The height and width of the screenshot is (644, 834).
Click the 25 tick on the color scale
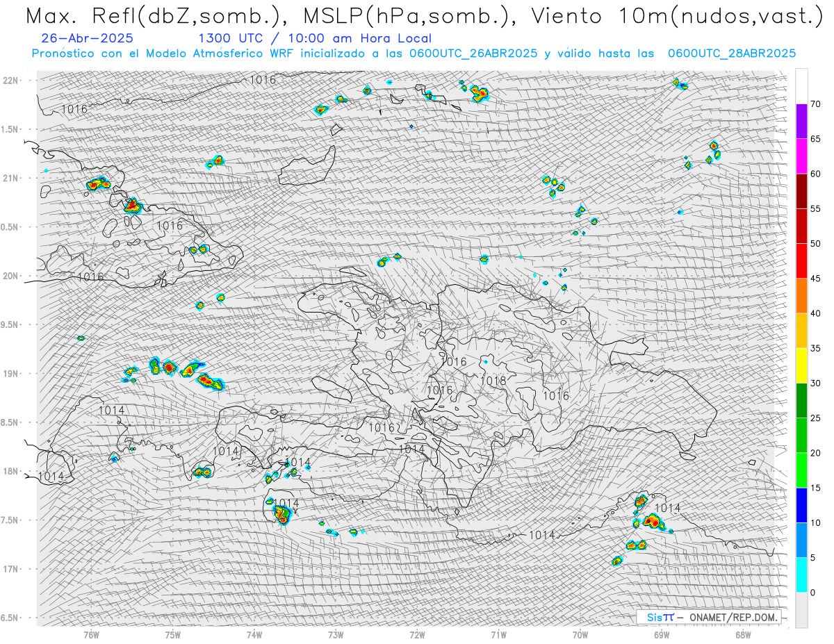click(x=815, y=418)
